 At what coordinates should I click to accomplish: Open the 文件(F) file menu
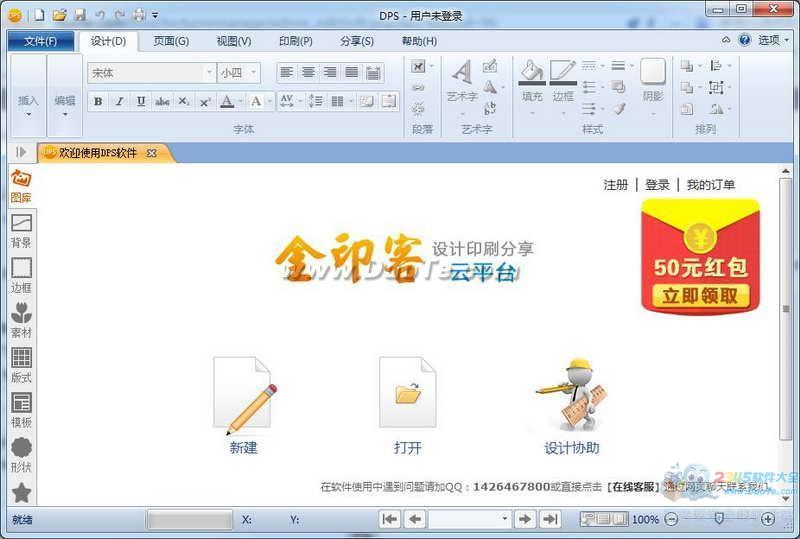coord(41,41)
